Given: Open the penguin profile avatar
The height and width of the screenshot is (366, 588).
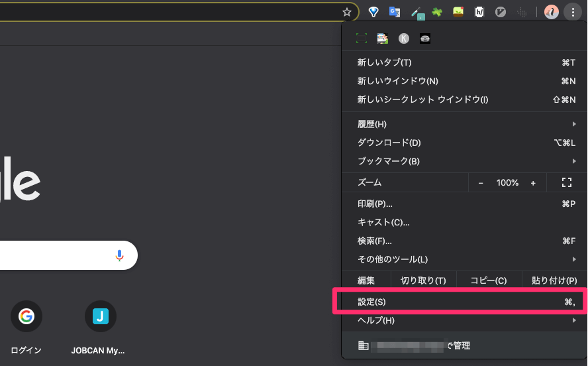Looking at the screenshot, I should pos(551,12).
